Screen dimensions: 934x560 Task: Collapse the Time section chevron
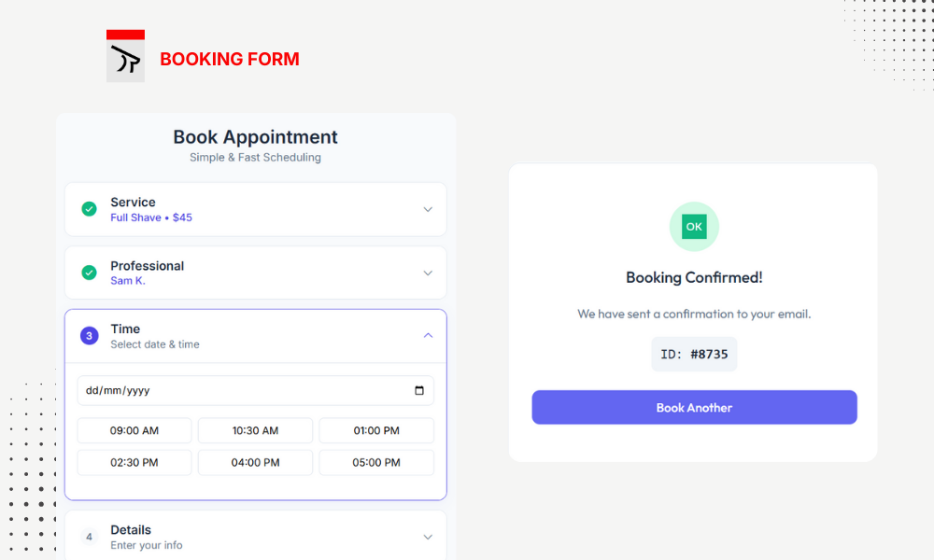428,335
